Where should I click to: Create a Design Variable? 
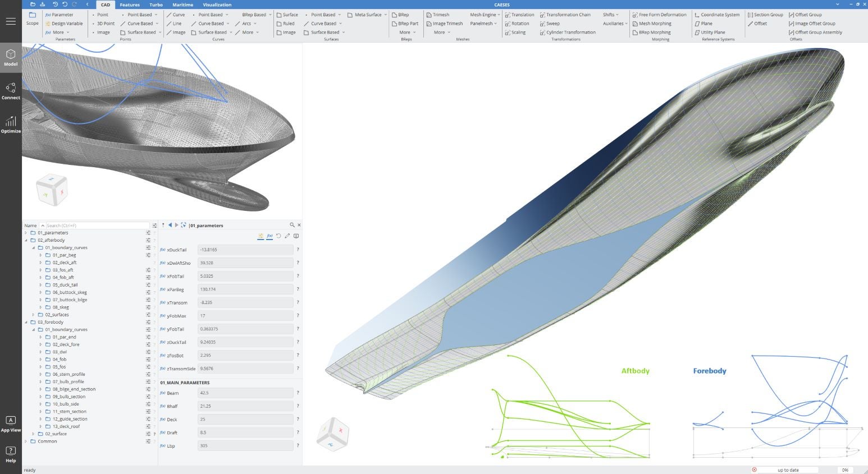pos(63,24)
